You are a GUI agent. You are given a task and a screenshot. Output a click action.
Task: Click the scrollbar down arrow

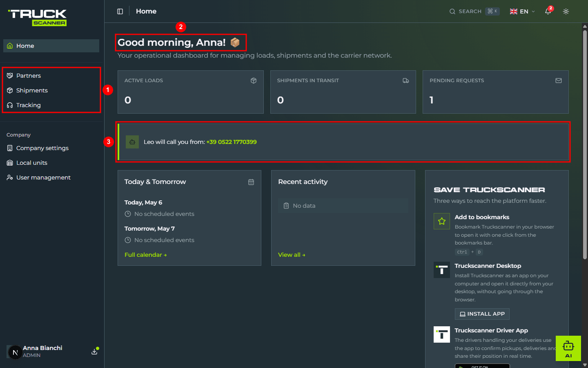coord(585,365)
